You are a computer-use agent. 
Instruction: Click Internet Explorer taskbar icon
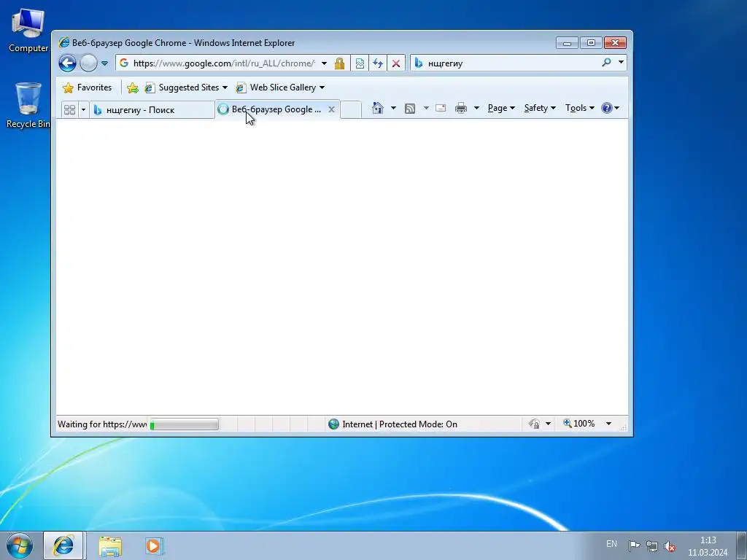tap(63, 545)
